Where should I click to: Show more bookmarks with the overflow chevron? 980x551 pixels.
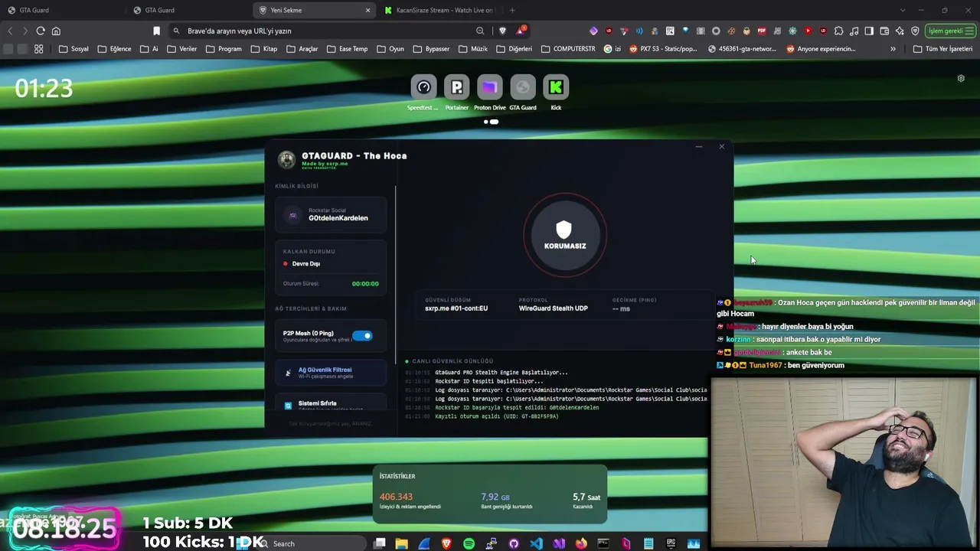click(x=893, y=49)
